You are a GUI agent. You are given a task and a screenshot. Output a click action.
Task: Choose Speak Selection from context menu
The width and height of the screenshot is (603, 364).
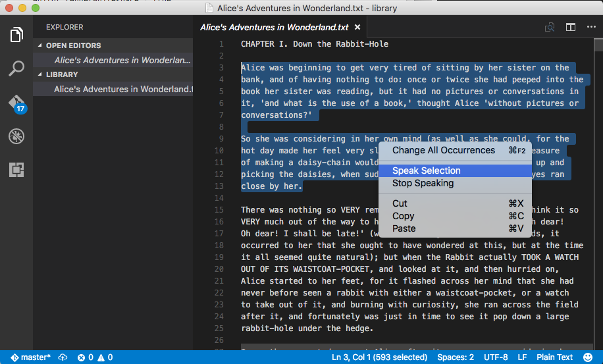pos(426,170)
